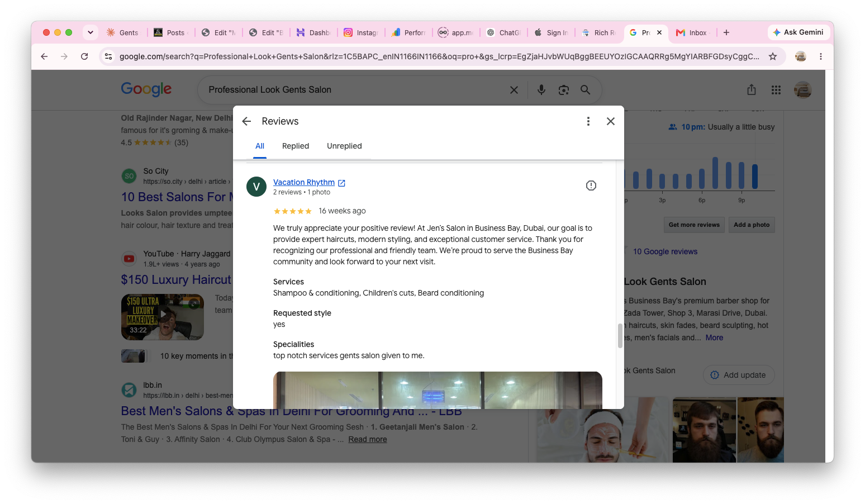Open a new browser tab

click(726, 32)
